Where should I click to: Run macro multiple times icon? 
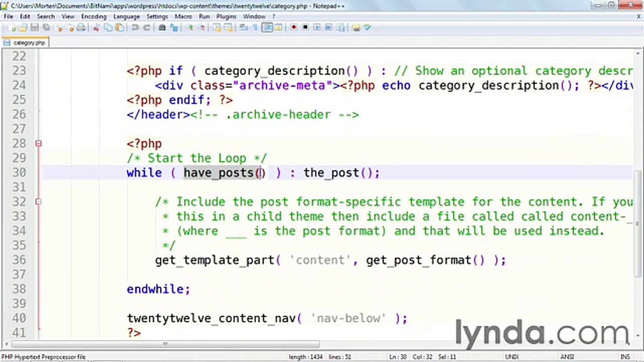329,28
